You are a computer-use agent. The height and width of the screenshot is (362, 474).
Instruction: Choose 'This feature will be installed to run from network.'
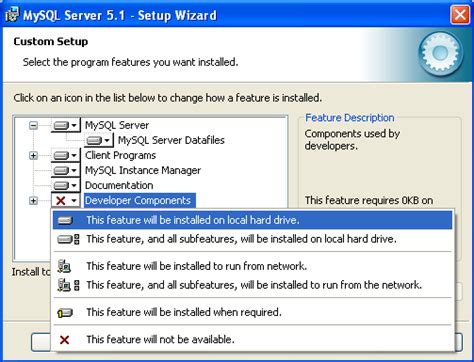(x=252, y=266)
